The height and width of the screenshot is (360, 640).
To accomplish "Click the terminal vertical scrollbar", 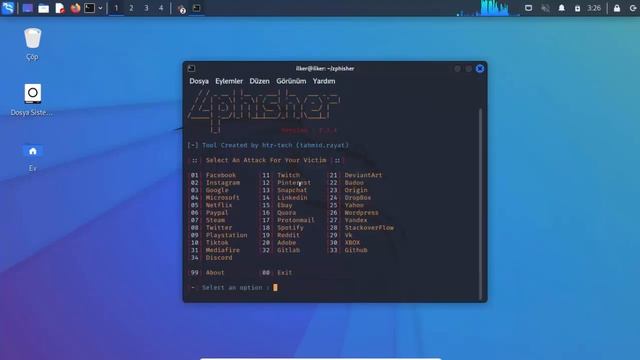I will pyautogui.click(x=480, y=204).
